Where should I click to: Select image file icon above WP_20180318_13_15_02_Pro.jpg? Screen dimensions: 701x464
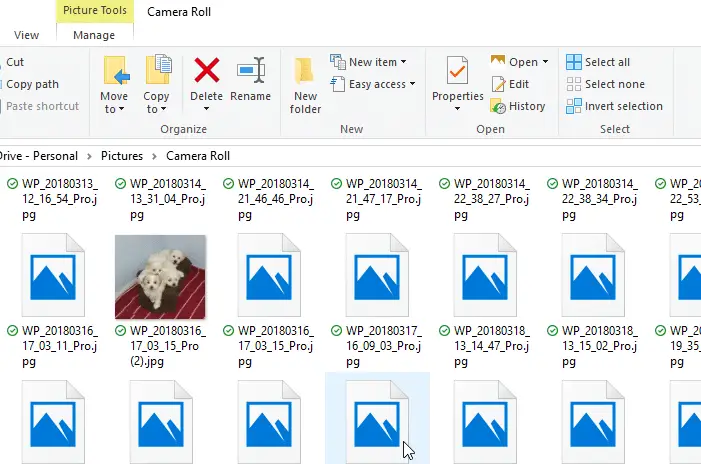593,275
